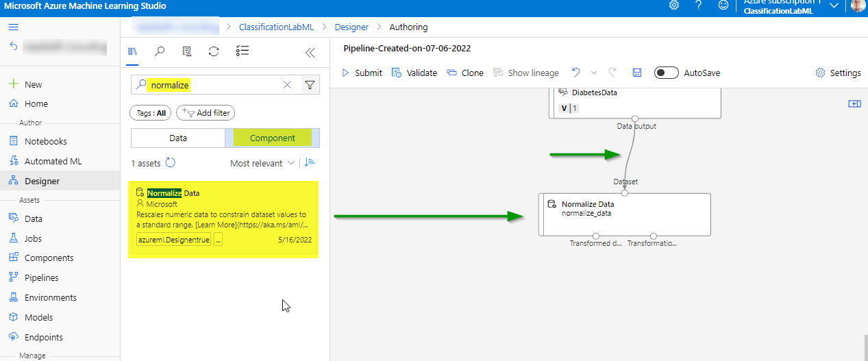Click the Add filter button
This screenshot has width=868, height=361.
click(x=206, y=113)
